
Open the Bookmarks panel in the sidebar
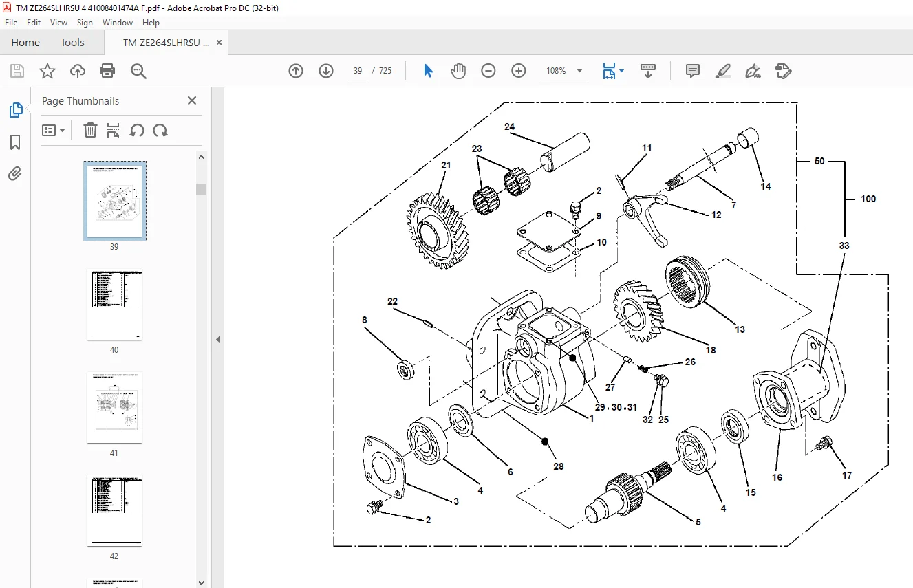15,142
